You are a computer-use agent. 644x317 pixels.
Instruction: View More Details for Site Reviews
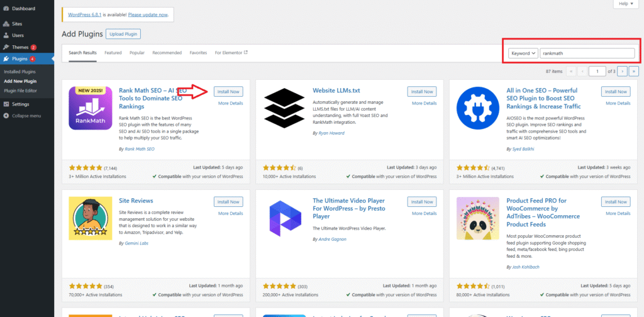coord(230,213)
